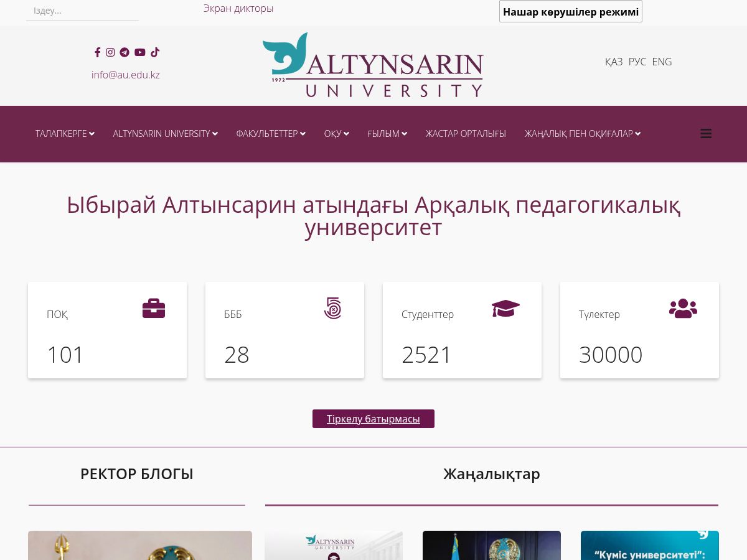Click the Түлектер value 30000
747x560 pixels.
(611, 355)
